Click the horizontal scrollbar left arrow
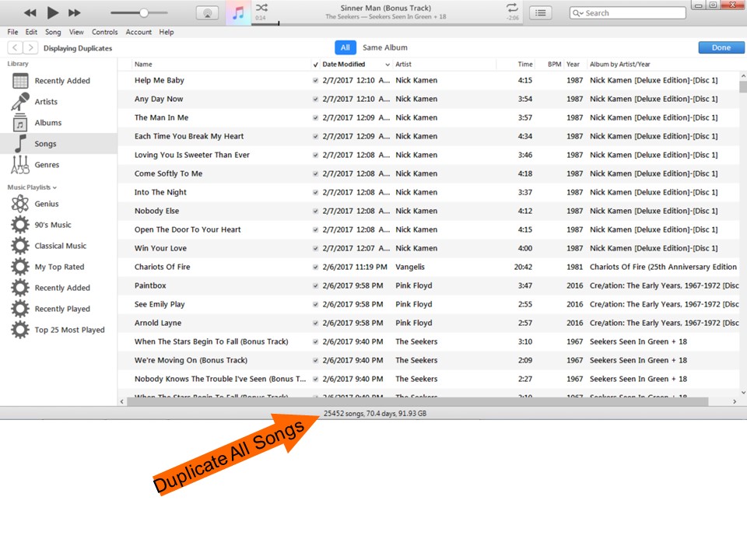747x560 pixels. pyautogui.click(x=122, y=401)
